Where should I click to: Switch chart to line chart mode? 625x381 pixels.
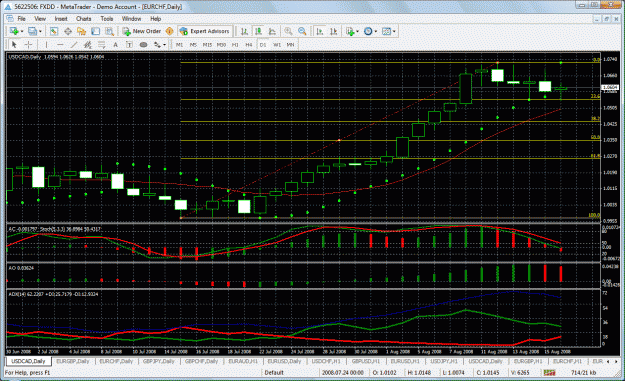[272, 31]
